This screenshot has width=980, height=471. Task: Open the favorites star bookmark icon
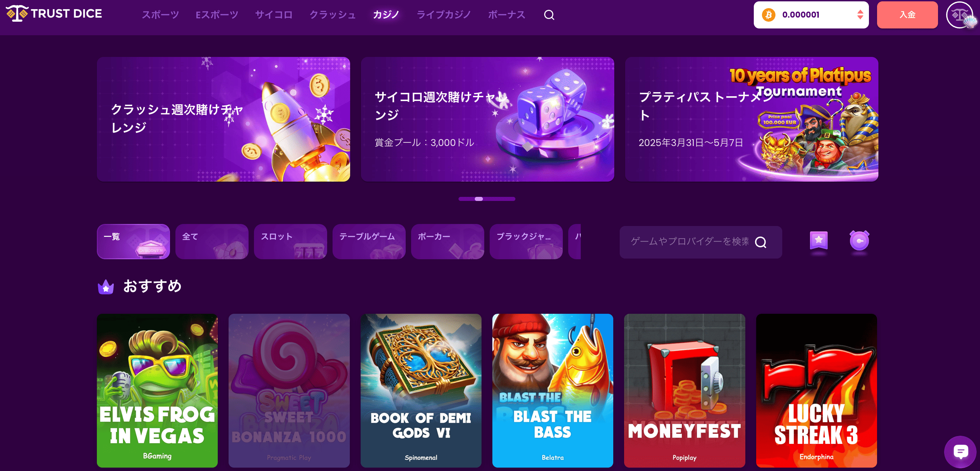click(x=819, y=240)
